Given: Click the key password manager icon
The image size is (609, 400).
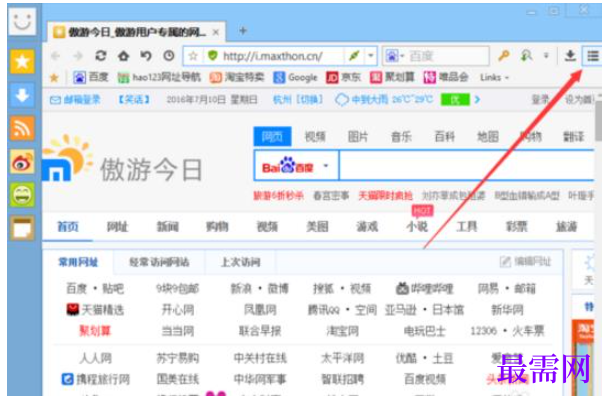Looking at the screenshot, I should point(504,56).
